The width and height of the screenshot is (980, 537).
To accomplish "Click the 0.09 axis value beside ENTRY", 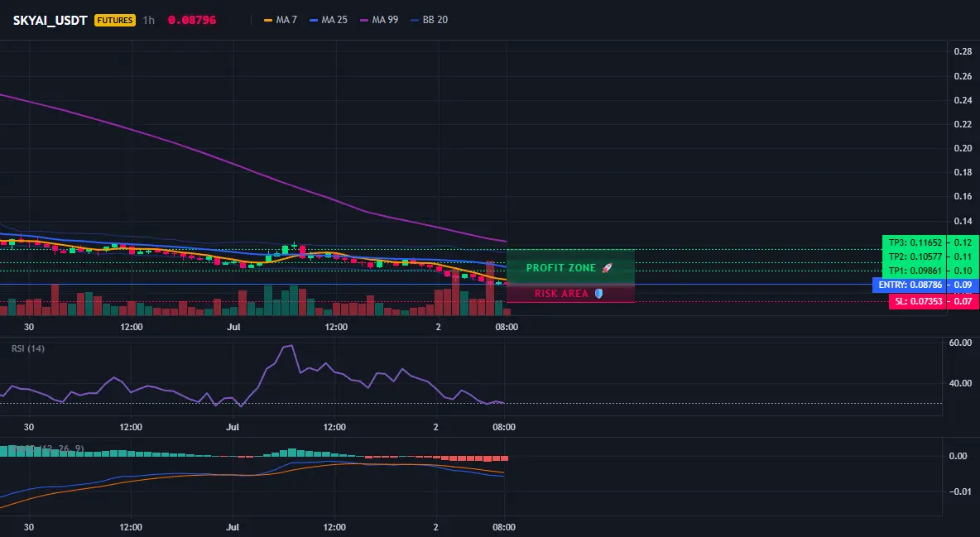I will [x=963, y=285].
